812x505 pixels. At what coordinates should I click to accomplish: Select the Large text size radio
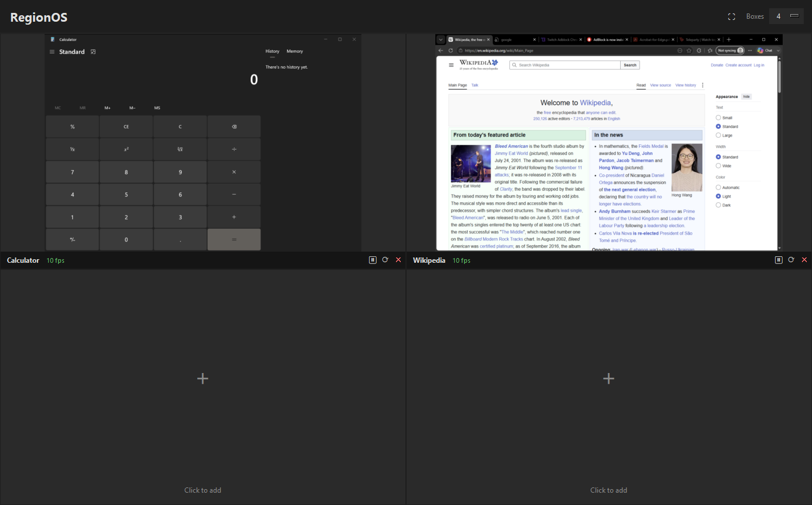tap(718, 135)
